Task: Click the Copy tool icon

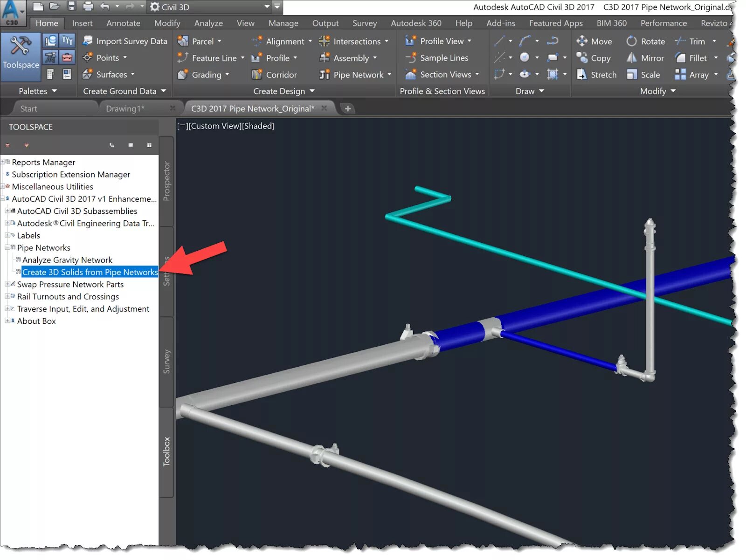Action: [581, 58]
